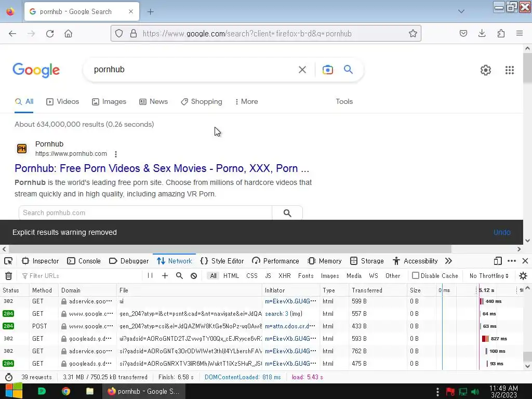This screenshot has height=399, width=532.
Task: Open network settings gear icon
Action: click(523, 276)
